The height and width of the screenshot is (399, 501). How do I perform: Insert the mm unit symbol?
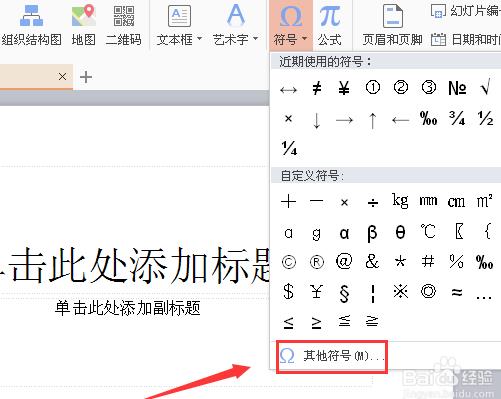pyautogui.click(x=428, y=201)
